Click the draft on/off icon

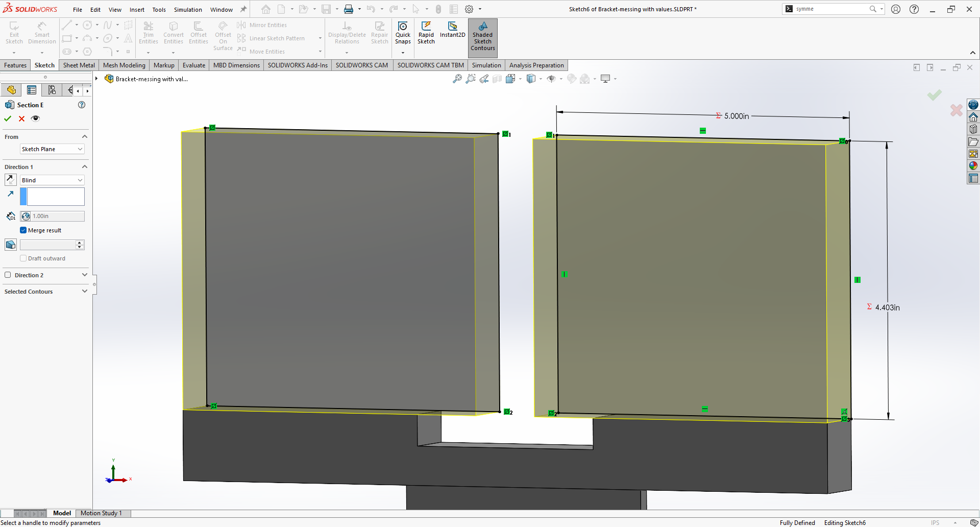point(11,245)
